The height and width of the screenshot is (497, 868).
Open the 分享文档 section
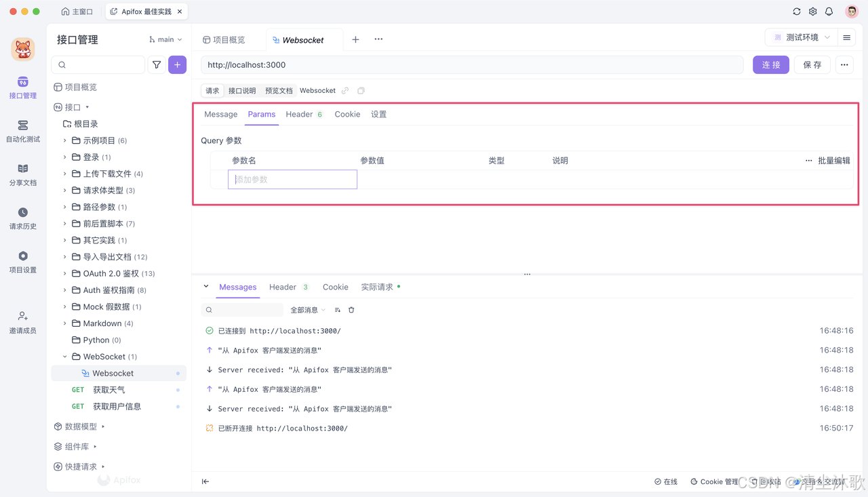22,175
